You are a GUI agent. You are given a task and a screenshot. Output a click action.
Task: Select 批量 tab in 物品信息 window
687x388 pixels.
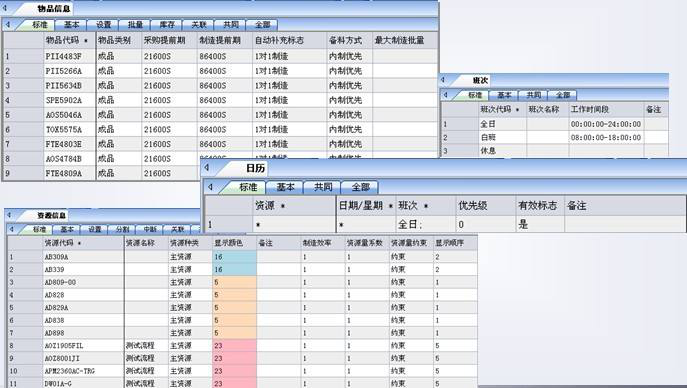(x=135, y=25)
